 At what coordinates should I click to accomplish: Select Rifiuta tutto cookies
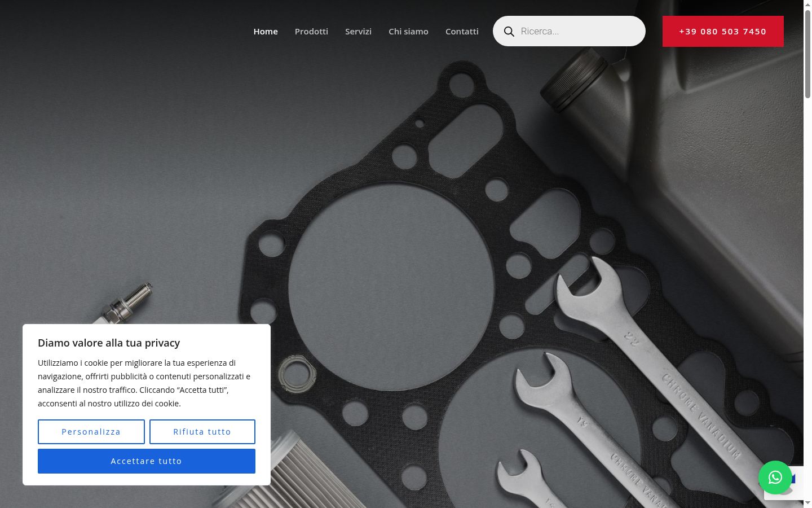tap(202, 432)
